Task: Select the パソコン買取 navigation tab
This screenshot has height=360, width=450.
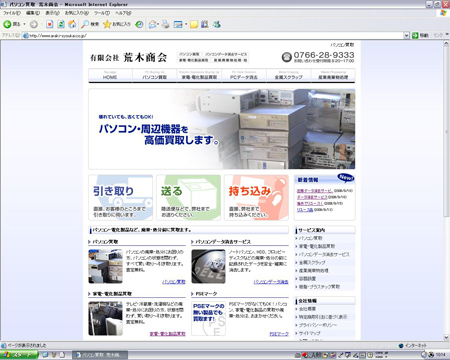Action: pyautogui.click(x=155, y=75)
